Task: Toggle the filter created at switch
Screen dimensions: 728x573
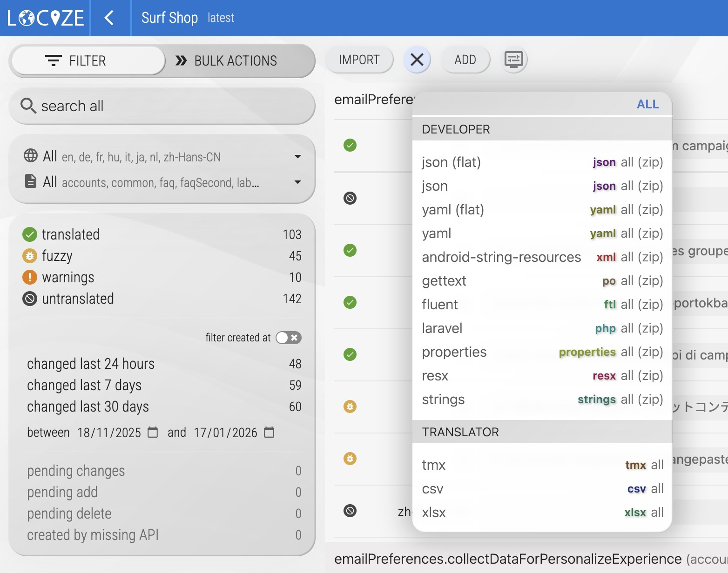Action: pos(288,338)
